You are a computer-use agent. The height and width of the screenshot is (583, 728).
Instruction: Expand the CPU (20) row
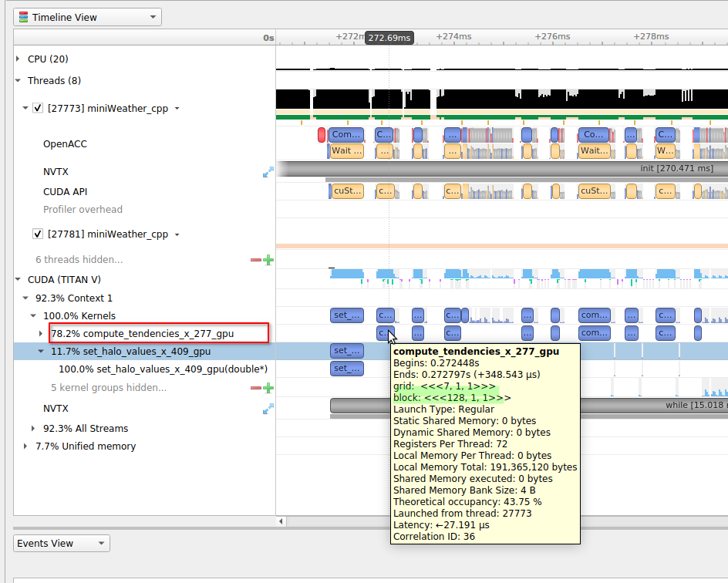19,59
